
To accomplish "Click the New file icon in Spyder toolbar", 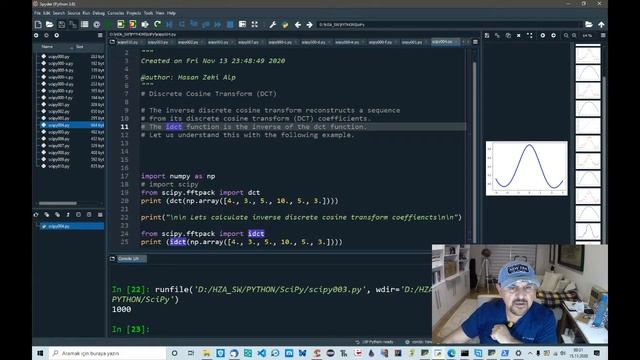I will [x=38, y=24].
